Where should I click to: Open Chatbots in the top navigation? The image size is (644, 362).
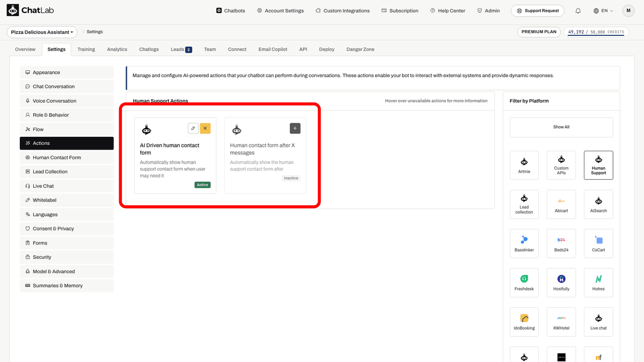(231, 11)
